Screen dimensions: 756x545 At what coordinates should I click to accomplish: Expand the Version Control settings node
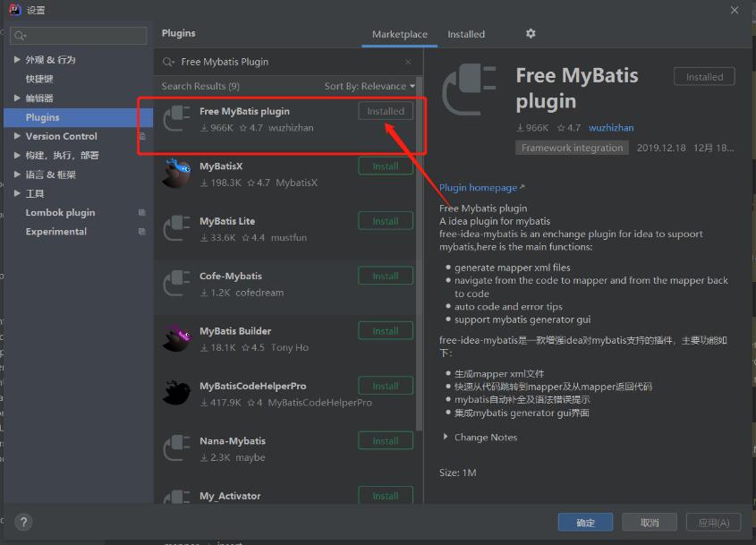pyautogui.click(x=17, y=136)
